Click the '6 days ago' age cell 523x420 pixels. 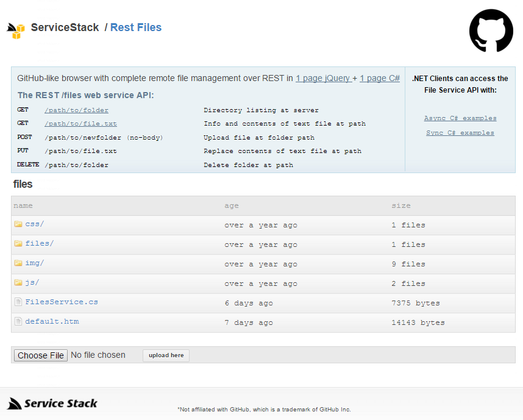pyautogui.click(x=249, y=303)
